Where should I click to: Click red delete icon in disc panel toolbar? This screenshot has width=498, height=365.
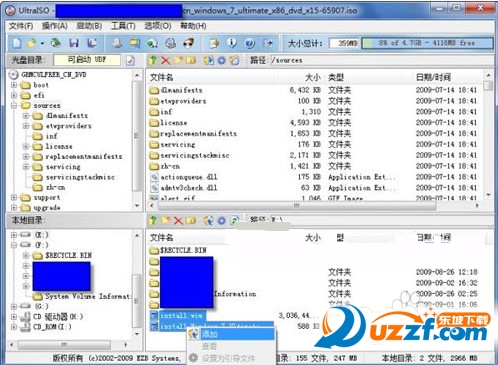click(166, 60)
